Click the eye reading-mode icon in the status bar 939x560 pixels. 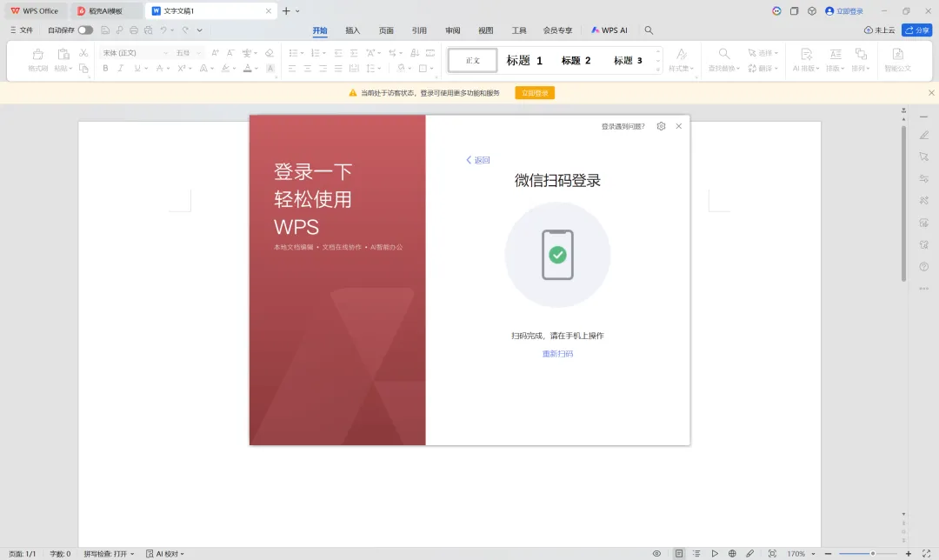coord(657,553)
